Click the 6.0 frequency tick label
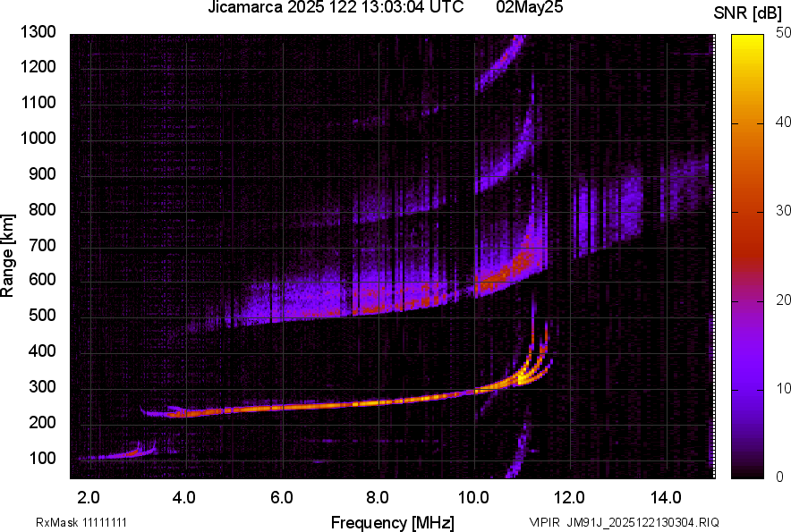 pos(282,498)
